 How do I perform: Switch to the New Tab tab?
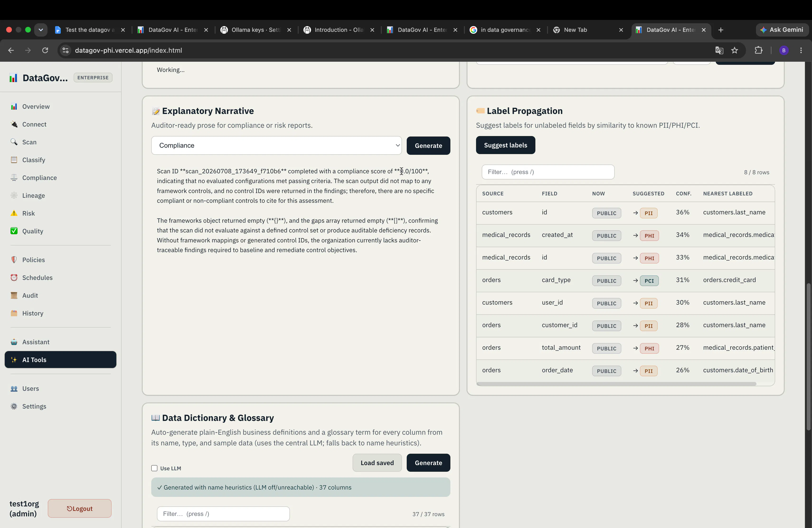point(588,30)
